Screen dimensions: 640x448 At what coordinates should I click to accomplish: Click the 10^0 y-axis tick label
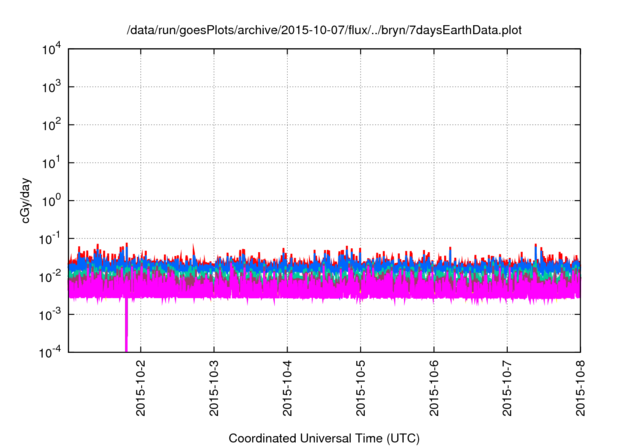(x=51, y=200)
